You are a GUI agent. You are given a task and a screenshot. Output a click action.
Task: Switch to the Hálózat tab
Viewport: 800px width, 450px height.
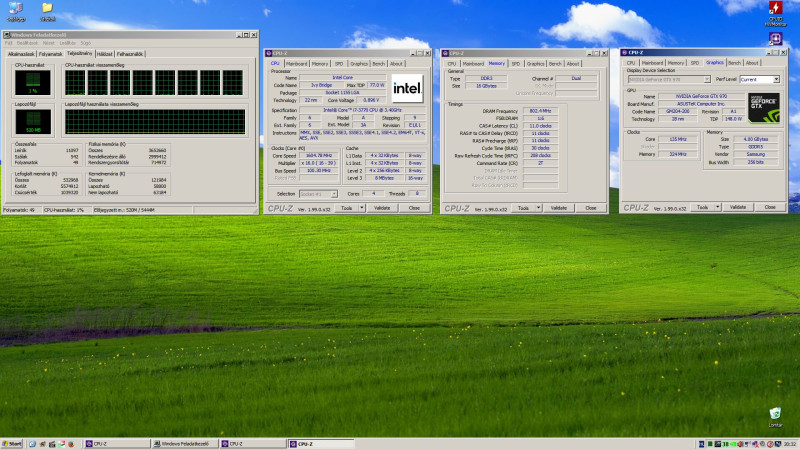pyautogui.click(x=105, y=54)
